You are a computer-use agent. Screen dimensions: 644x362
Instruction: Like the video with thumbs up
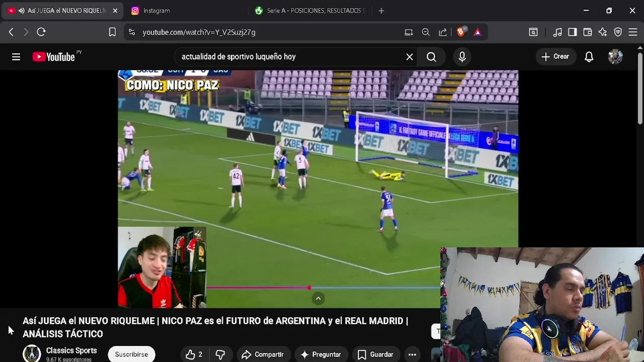tap(194, 354)
